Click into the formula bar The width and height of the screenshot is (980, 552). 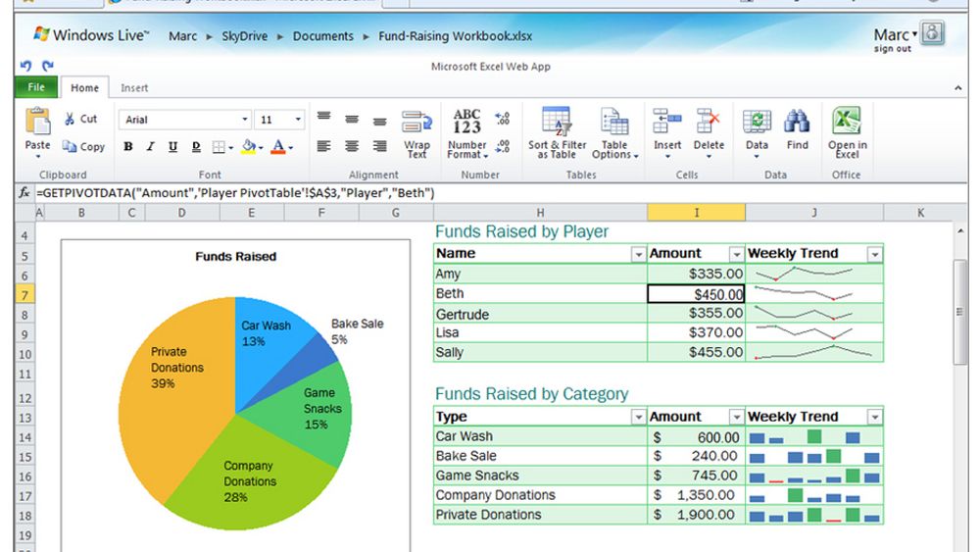(x=500, y=193)
